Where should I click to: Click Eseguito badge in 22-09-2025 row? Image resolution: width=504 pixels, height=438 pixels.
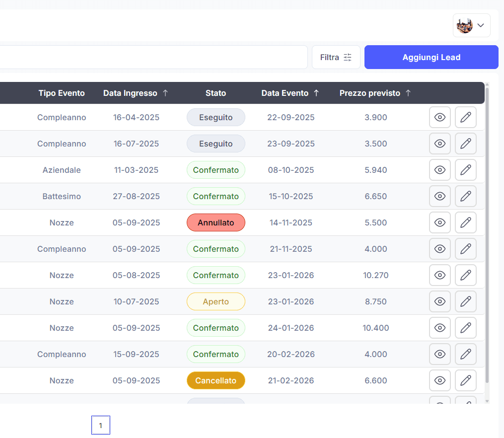(216, 117)
